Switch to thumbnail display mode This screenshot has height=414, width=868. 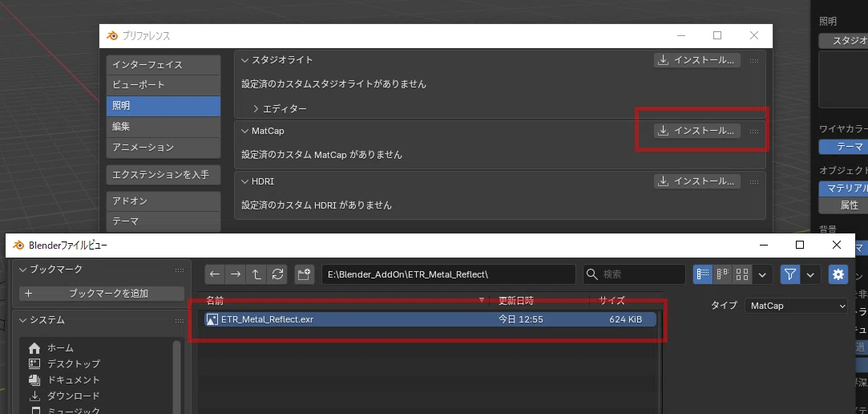[x=742, y=274]
